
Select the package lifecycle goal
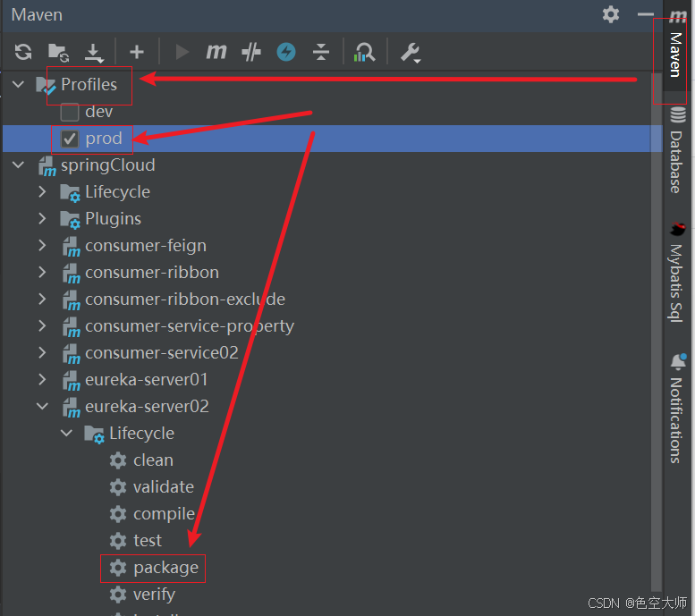click(165, 568)
